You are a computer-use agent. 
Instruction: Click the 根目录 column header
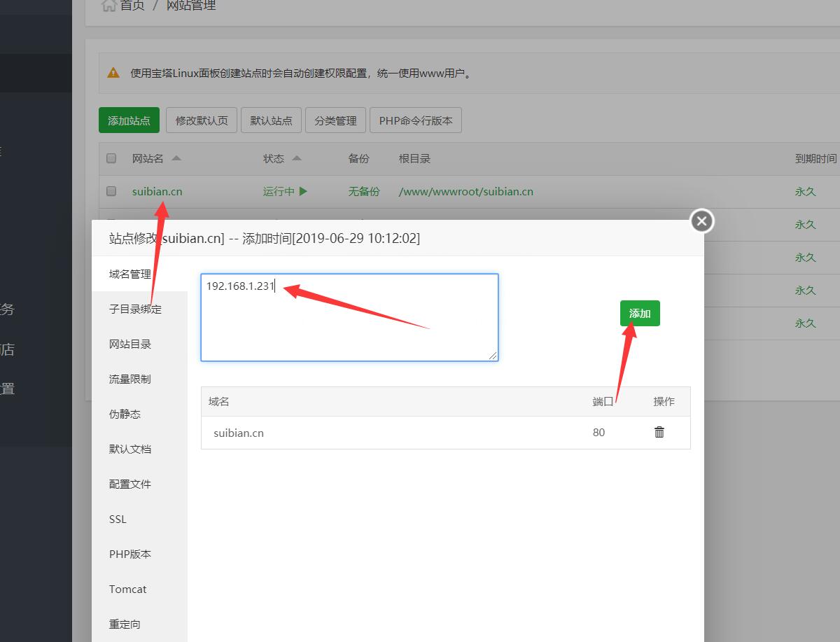[414, 158]
